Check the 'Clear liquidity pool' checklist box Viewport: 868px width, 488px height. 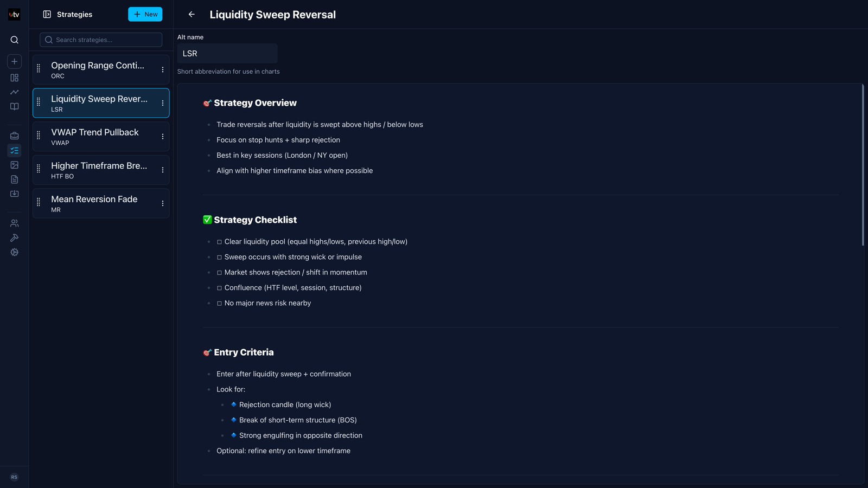[219, 242]
